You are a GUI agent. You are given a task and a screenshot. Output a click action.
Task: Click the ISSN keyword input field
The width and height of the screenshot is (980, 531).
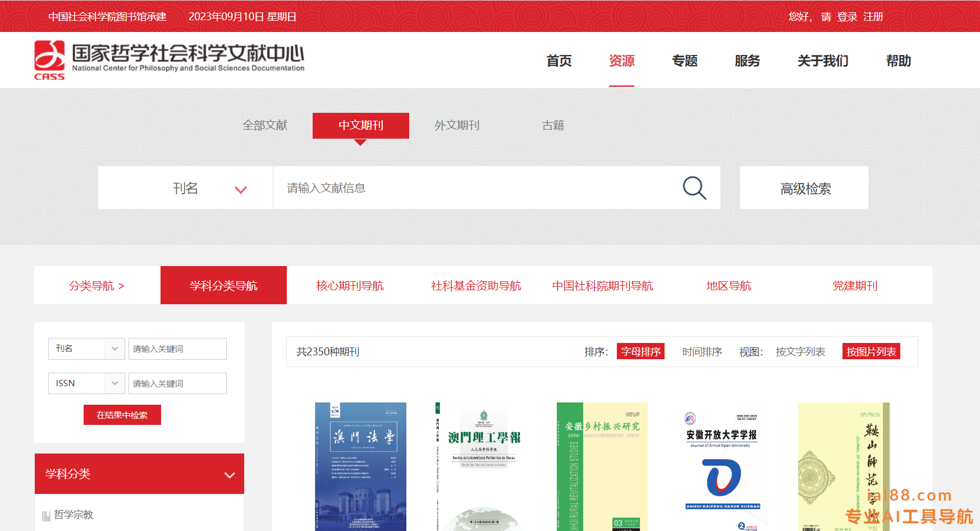click(x=177, y=383)
